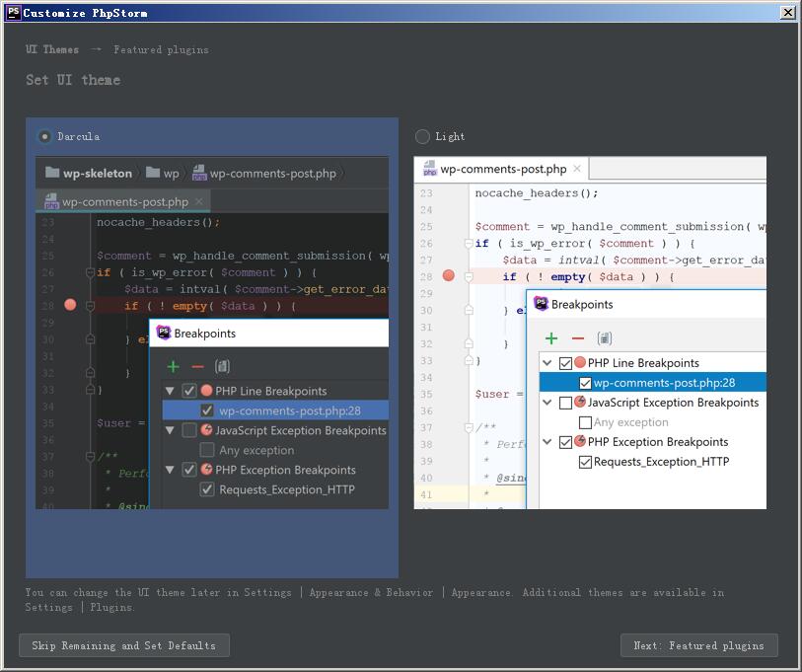
Task: Close the Customize PhpStorm dialog
Action: point(787,13)
